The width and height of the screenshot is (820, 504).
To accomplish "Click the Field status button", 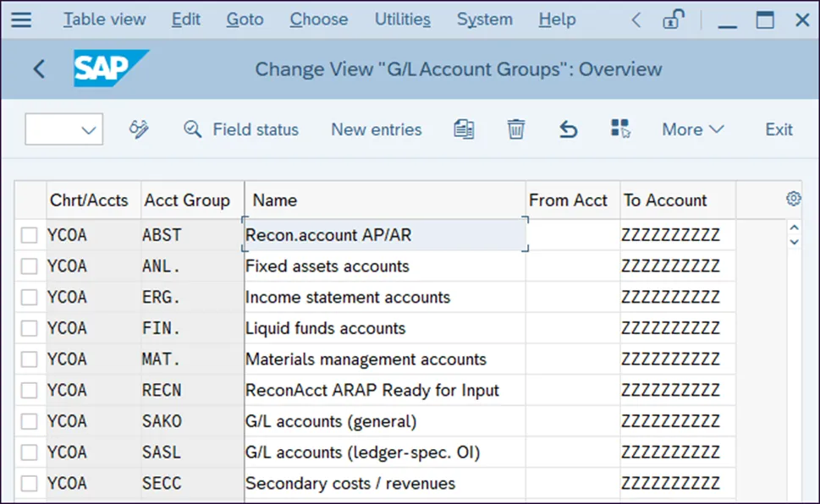I will (x=242, y=129).
